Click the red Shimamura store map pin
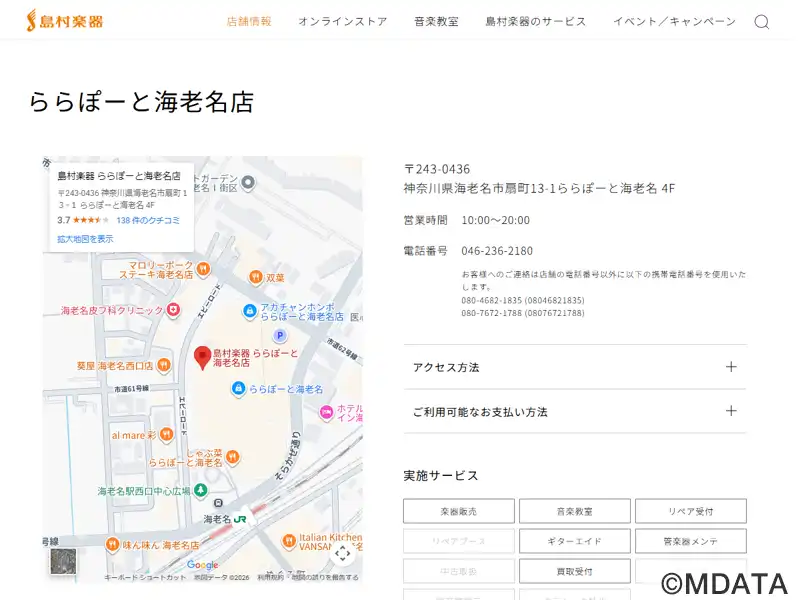Viewport: 800px width, 600px height. coord(202,357)
